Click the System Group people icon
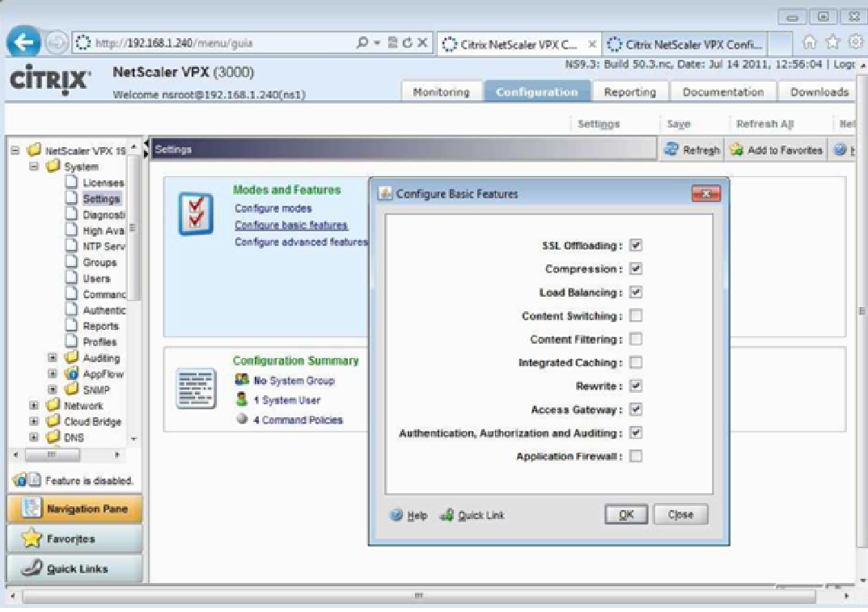868x612 pixels. 242,380
